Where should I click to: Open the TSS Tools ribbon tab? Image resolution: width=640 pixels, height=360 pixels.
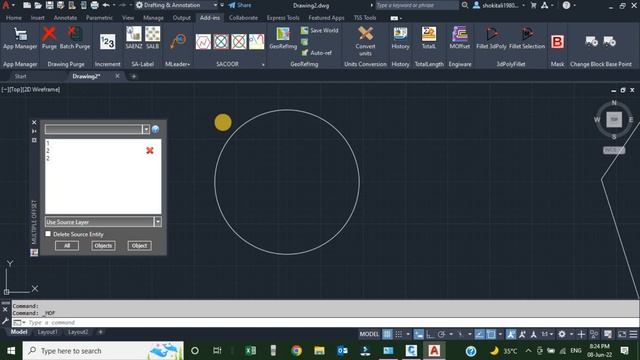(365, 18)
